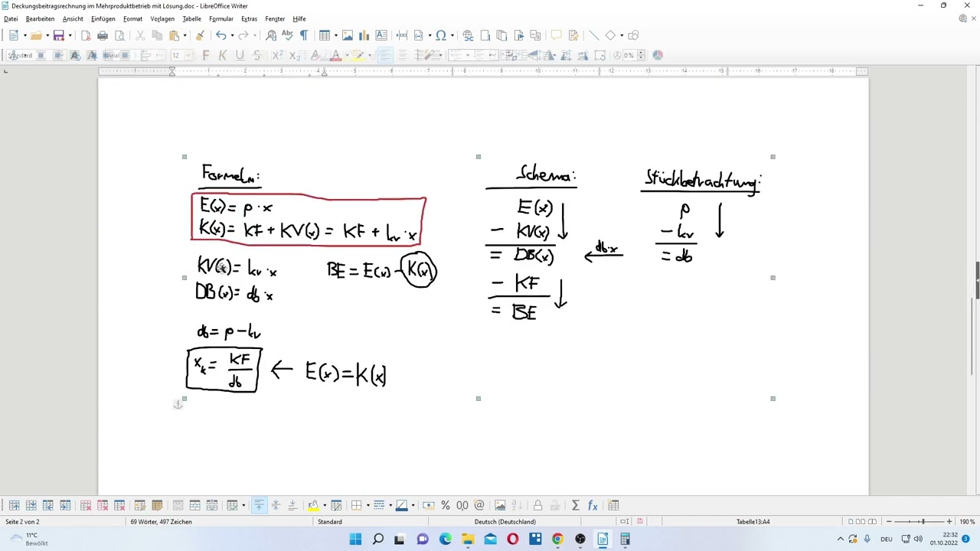
Task: Click the table background color button
Action: (313, 505)
